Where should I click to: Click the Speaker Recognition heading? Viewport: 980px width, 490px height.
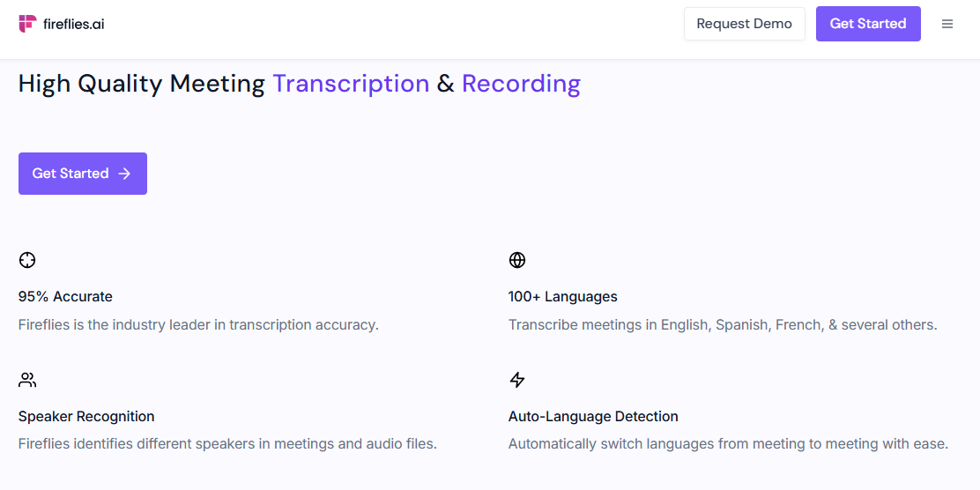(86, 416)
